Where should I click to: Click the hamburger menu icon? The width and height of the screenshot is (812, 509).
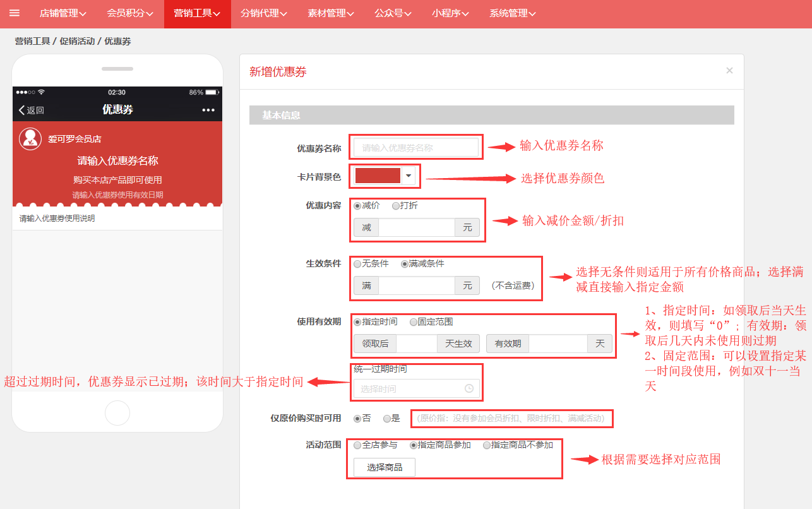15,13
